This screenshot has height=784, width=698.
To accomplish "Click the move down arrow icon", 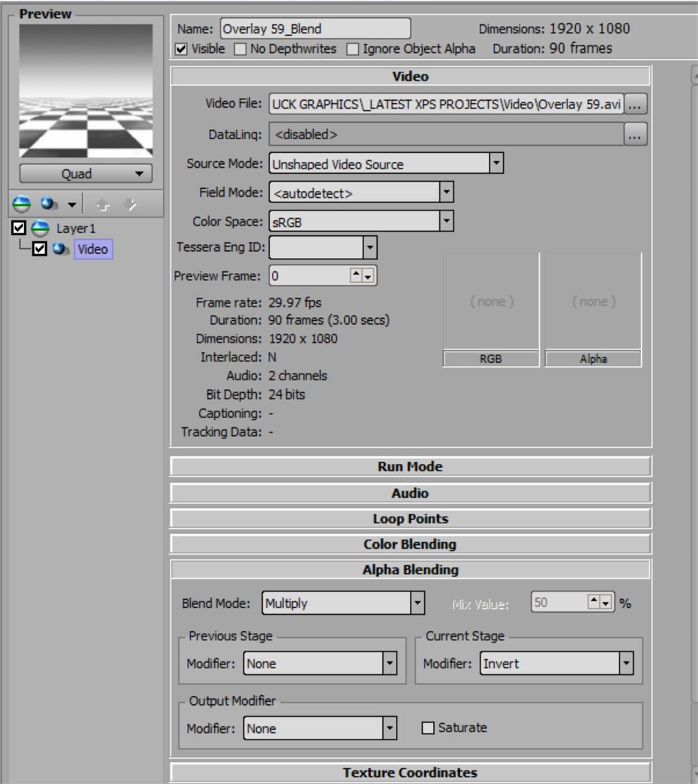I will [130, 205].
